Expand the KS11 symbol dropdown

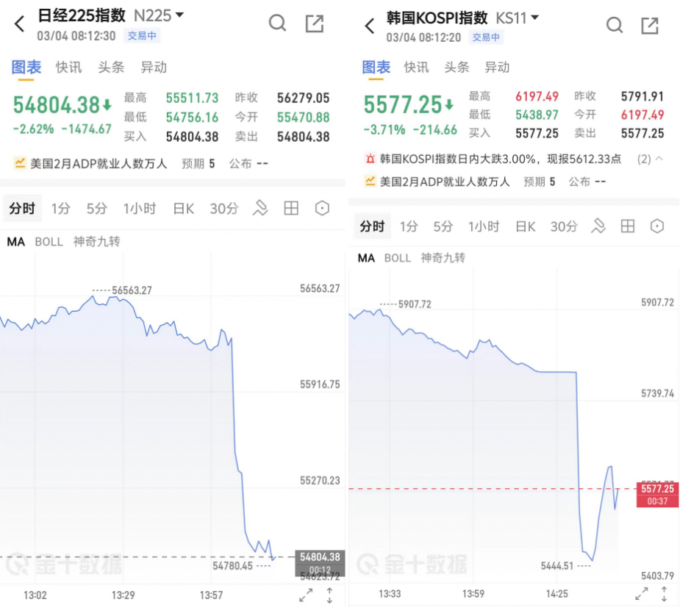click(534, 17)
